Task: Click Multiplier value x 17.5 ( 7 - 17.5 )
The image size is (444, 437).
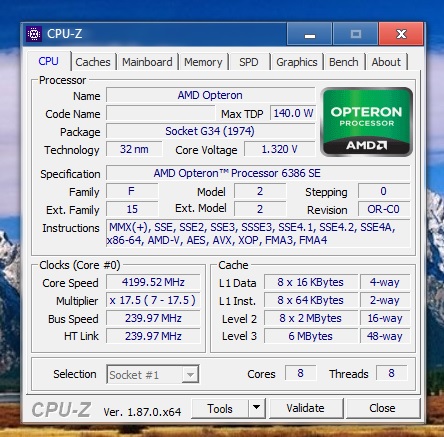Action: pyautogui.click(x=153, y=300)
